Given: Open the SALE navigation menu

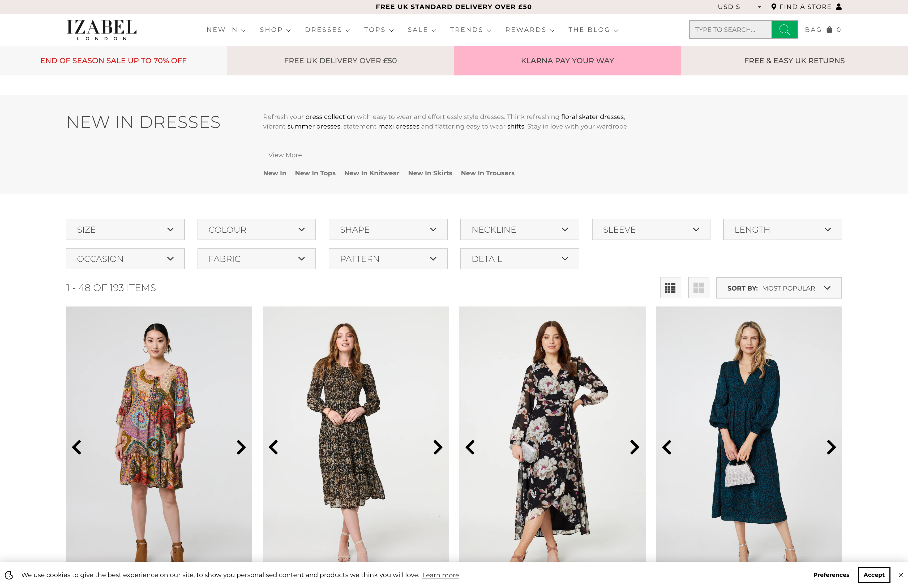Looking at the screenshot, I should click(x=422, y=30).
